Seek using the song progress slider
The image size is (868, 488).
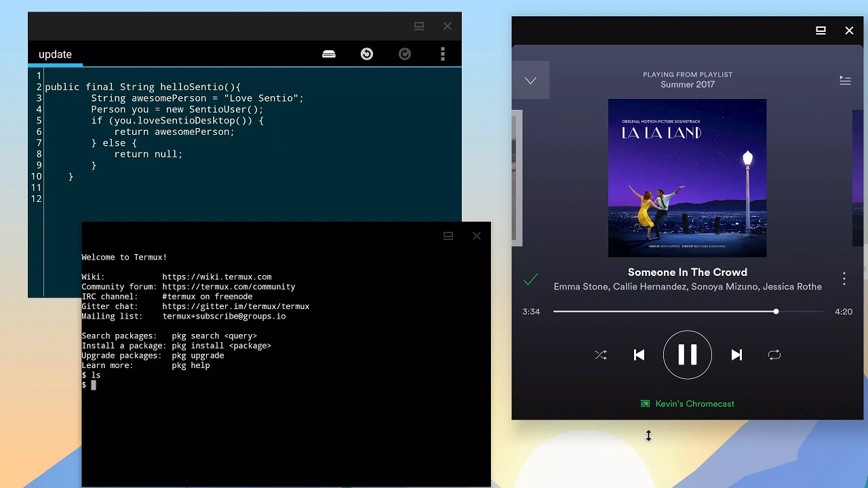point(688,312)
